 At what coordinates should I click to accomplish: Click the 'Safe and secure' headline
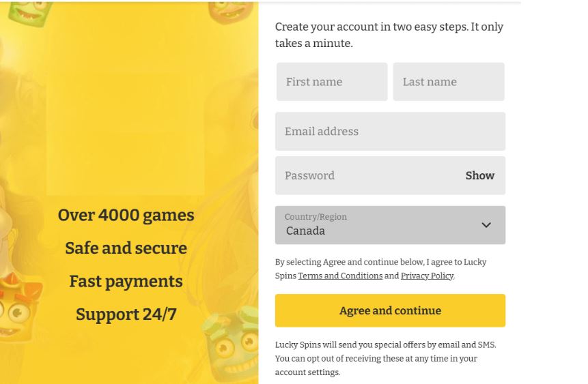point(126,248)
